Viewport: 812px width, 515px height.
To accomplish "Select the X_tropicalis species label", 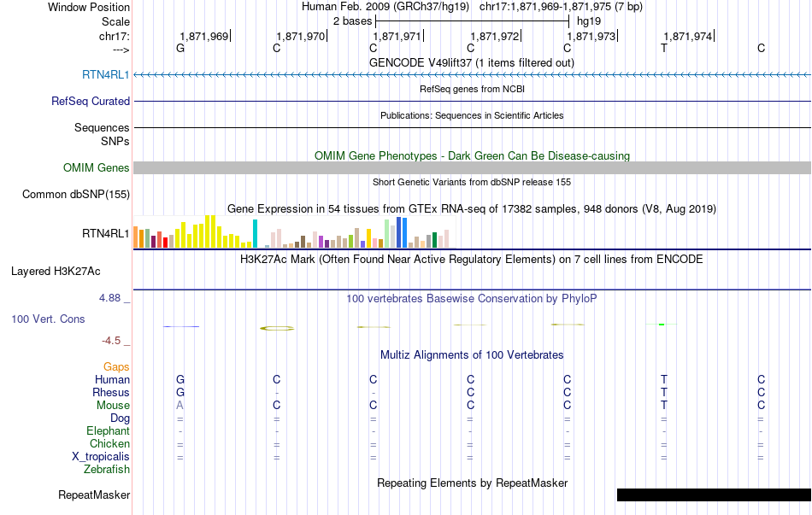I will click(101, 457).
